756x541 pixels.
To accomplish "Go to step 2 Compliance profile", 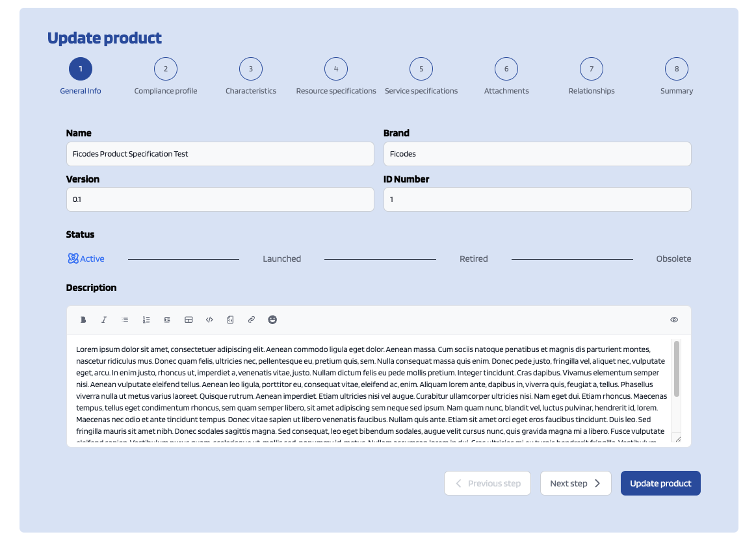I will point(166,69).
